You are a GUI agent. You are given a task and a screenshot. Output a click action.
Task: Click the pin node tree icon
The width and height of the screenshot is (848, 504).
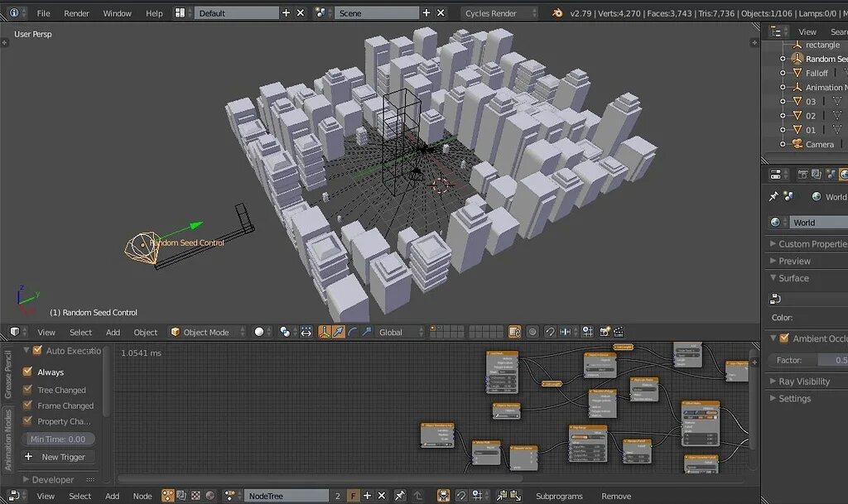coord(400,496)
